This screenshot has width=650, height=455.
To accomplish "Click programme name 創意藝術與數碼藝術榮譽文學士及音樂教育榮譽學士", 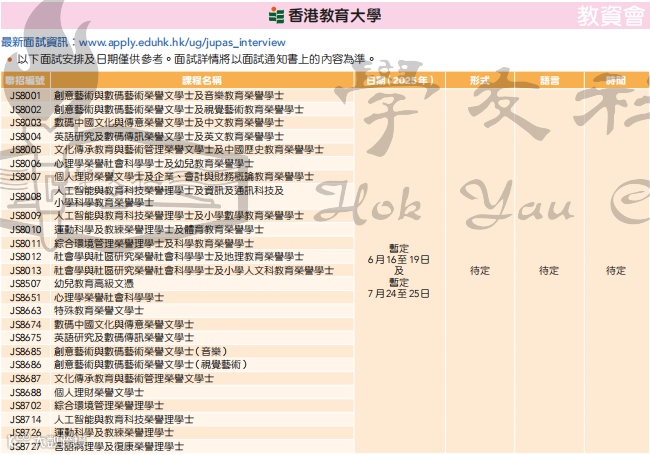I will 169,96.
